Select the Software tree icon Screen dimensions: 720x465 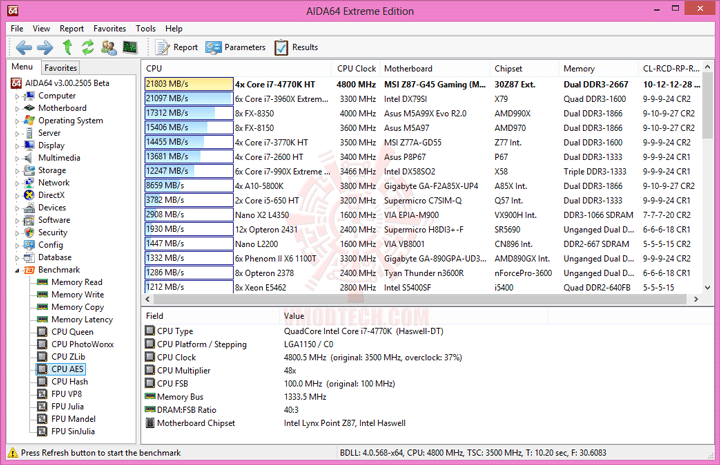pos(29,220)
